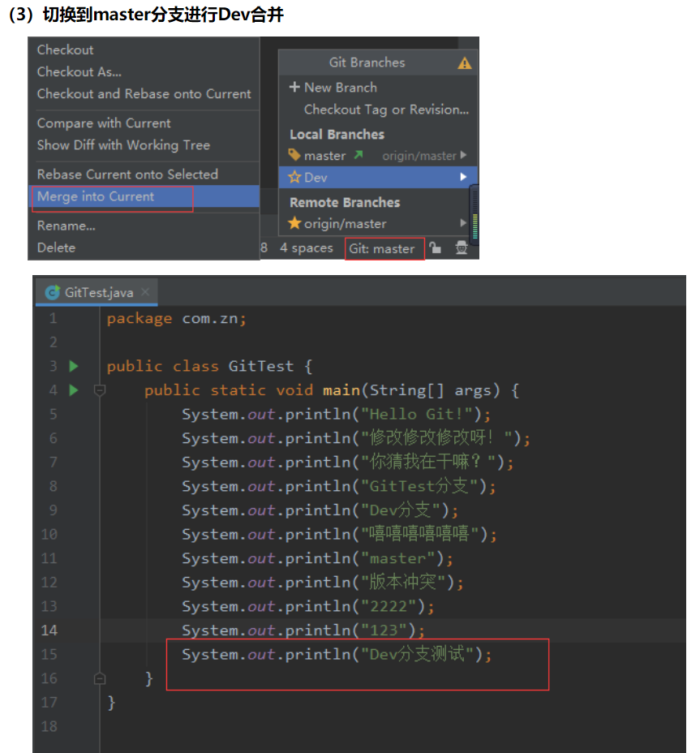700x753 pixels.
Task: Choose Delete in branch menu
Action: click(x=56, y=247)
